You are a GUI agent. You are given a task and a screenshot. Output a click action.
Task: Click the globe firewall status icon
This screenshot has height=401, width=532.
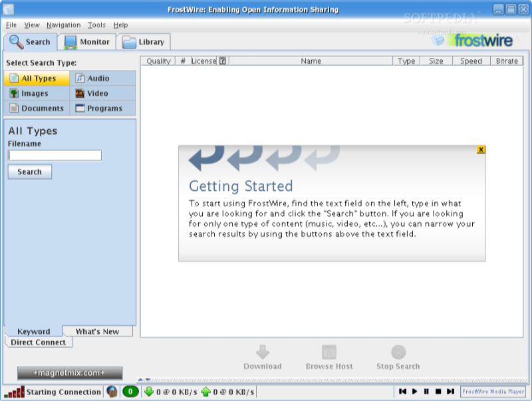tap(112, 392)
